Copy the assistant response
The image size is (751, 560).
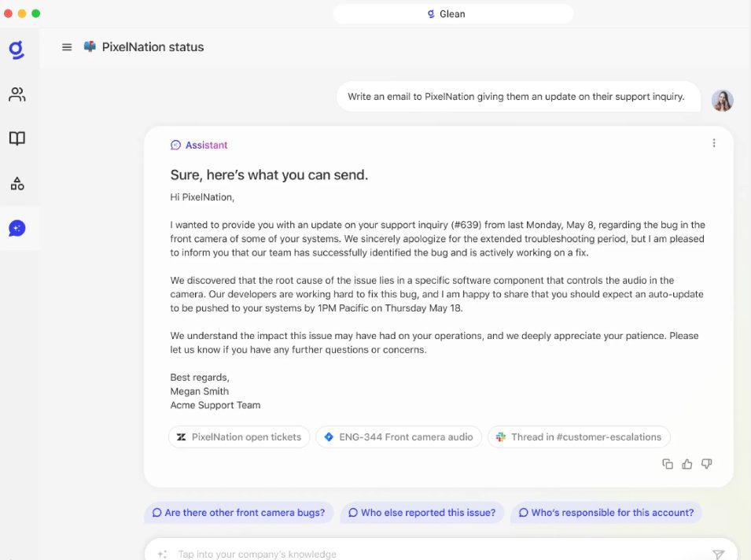click(x=667, y=464)
